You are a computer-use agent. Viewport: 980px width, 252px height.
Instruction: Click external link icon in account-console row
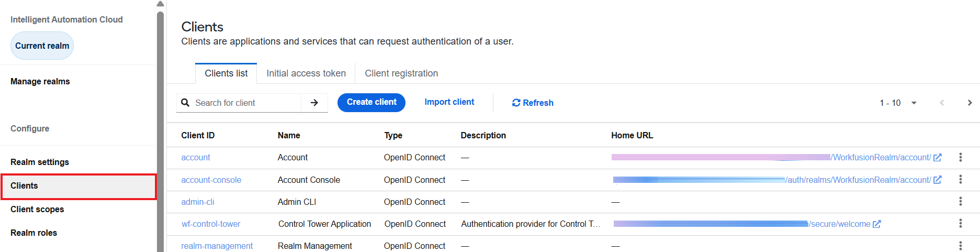938,180
